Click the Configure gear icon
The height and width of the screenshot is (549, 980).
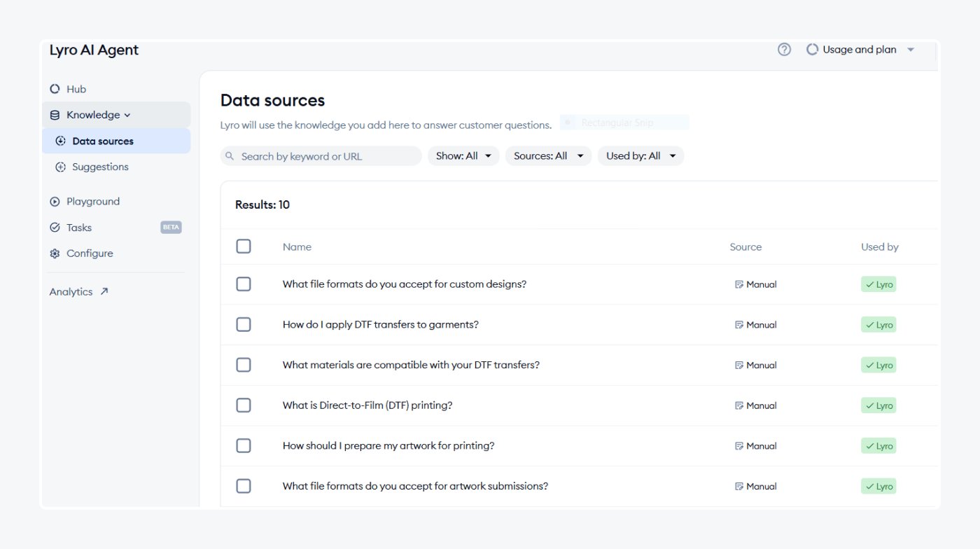(55, 253)
